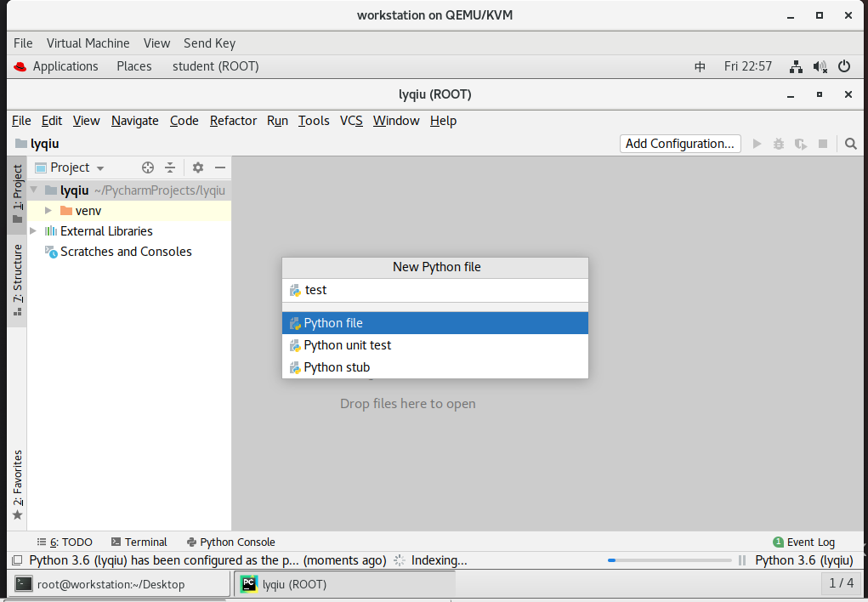The height and width of the screenshot is (602, 868).
Task: Click the Project view window icon
Action: (41, 168)
